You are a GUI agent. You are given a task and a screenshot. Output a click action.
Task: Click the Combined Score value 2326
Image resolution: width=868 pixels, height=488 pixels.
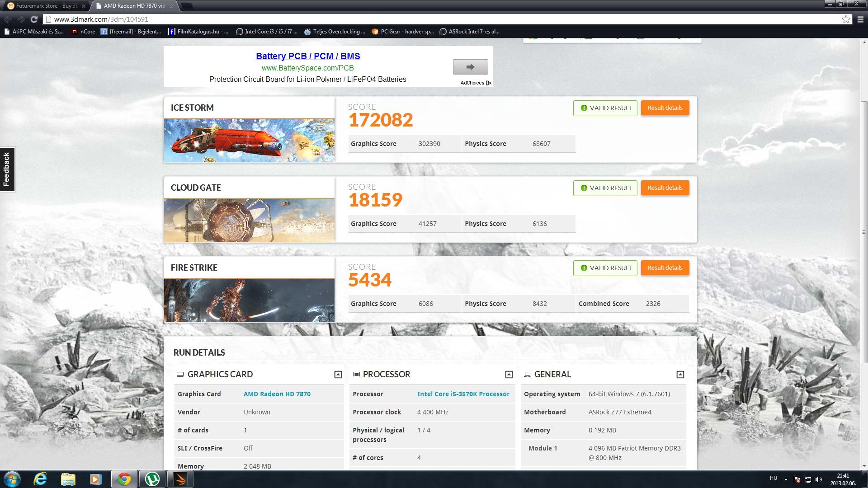[653, 304]
